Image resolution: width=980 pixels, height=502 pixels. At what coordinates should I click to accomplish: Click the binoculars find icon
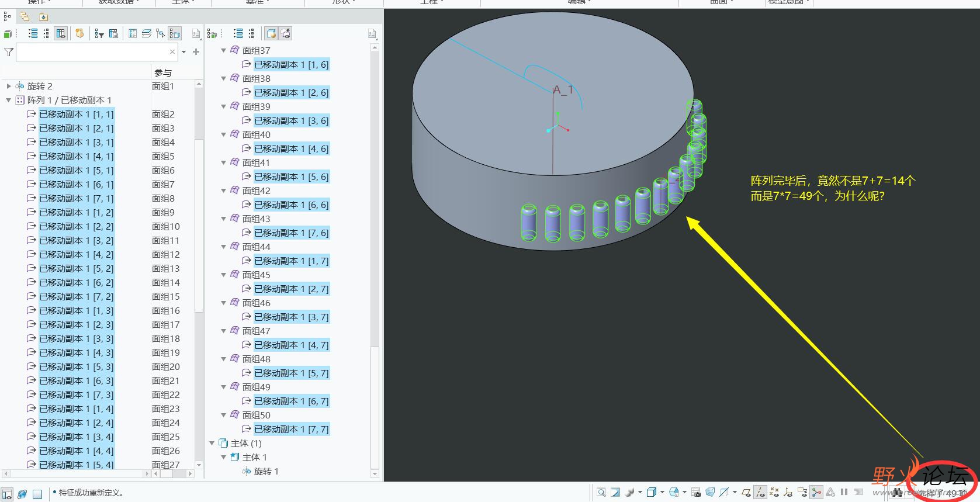point(897,492)
